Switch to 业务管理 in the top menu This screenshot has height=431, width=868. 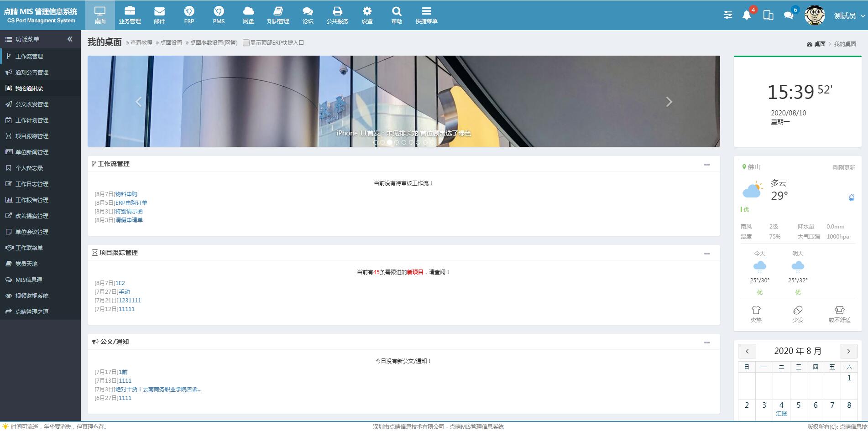(x=130, y=14)
